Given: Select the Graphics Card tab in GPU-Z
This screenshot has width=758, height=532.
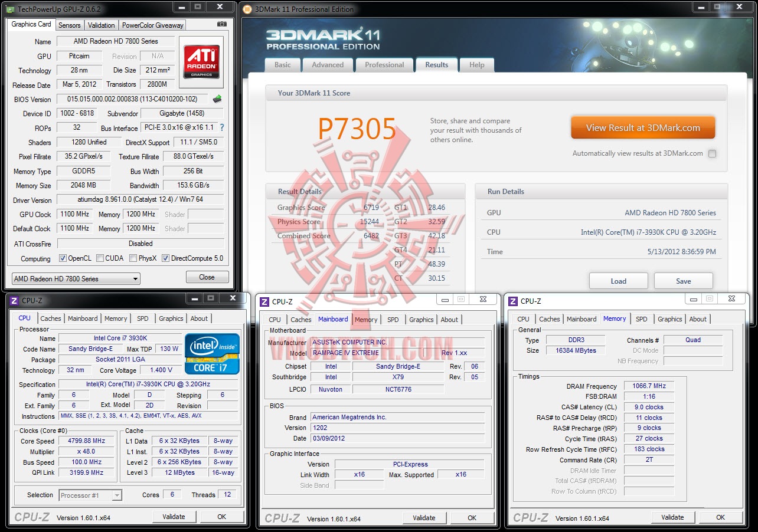Looking at the screenshot, I should pyautogui.click(x=31, y=24).
